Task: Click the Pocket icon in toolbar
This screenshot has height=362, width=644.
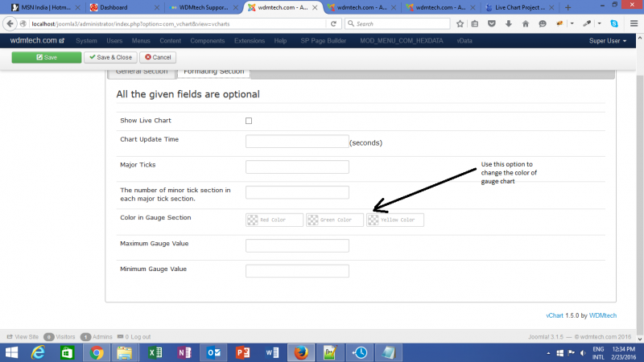Action: [492, 23]
